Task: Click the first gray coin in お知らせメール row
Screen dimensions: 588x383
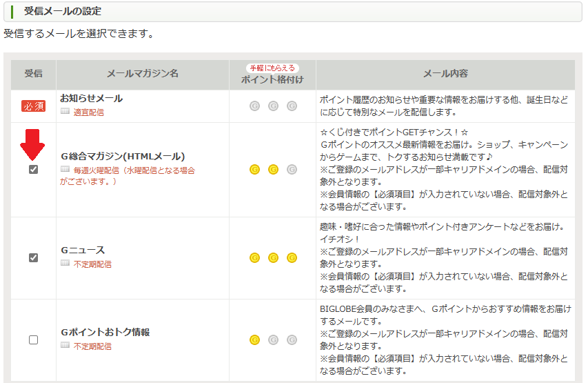Action: coord(254,106)
